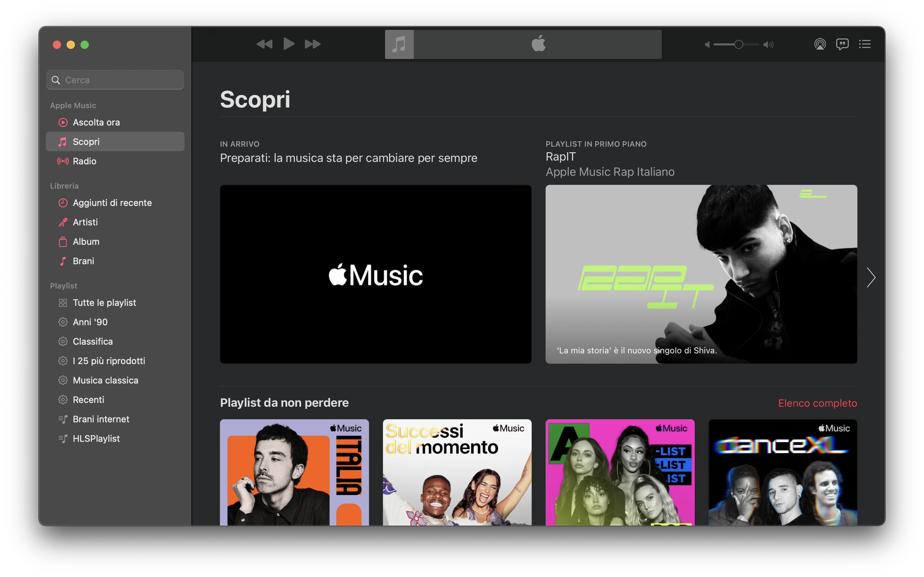Viewport: 924px width, 577px height.
Task: Advance the featured carousel with right chevron
Action: click(x=871, y=277)
